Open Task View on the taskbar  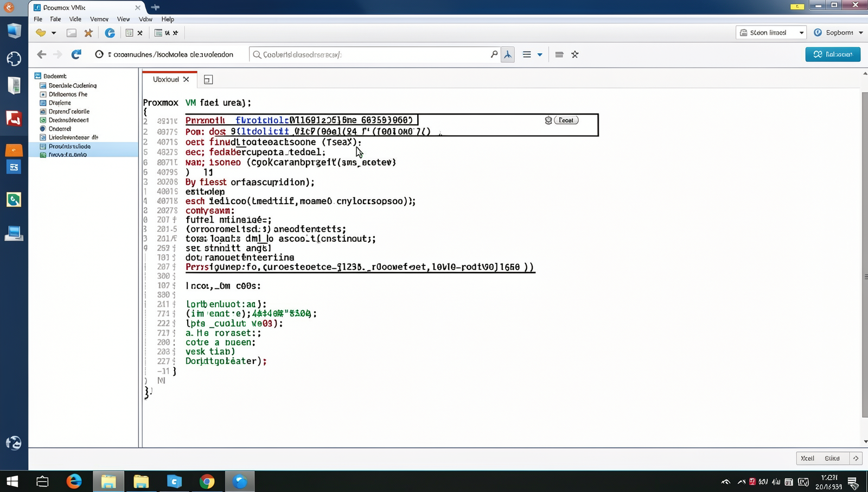[42, 481]
